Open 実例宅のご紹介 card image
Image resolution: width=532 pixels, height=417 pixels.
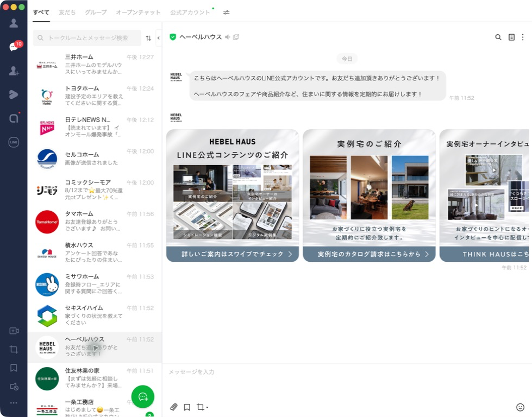[x=369, y=188]
